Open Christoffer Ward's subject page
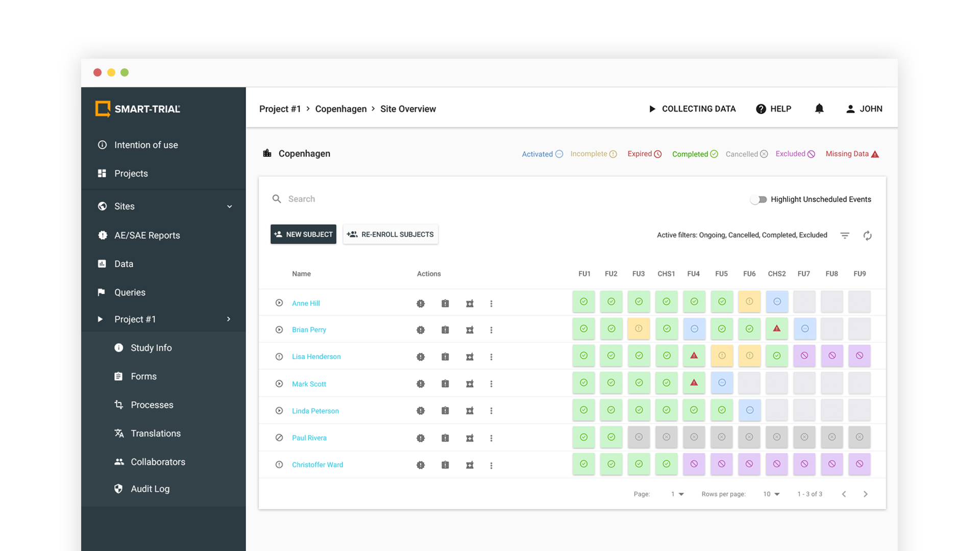The image size is (980, 551). pyautogui.click(x=317, y=465)
